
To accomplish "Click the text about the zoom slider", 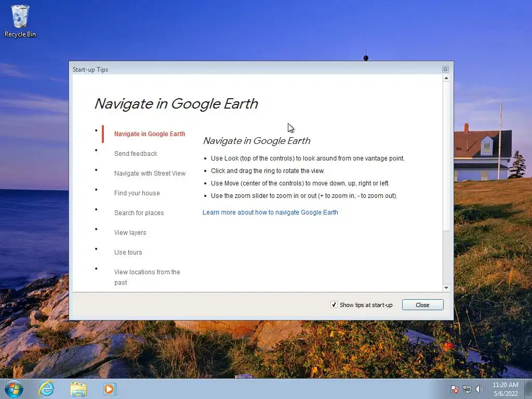I will pyautogui.click(x=304, y=196).
